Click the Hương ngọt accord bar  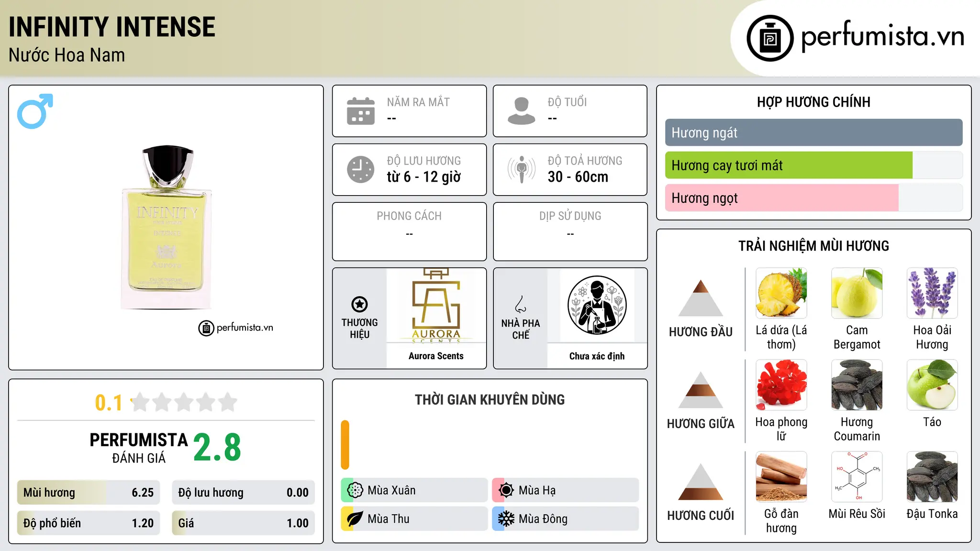point(813,198)
